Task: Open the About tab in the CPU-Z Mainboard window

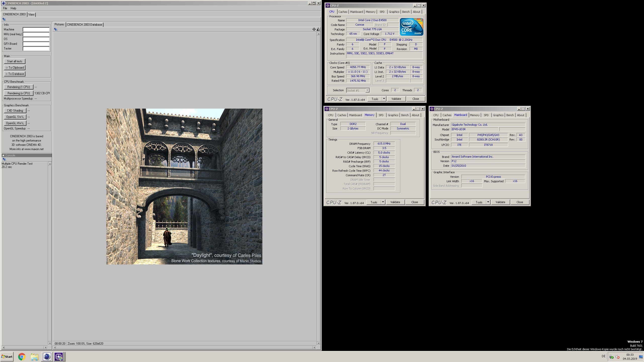Action: [x=521, y=115]
